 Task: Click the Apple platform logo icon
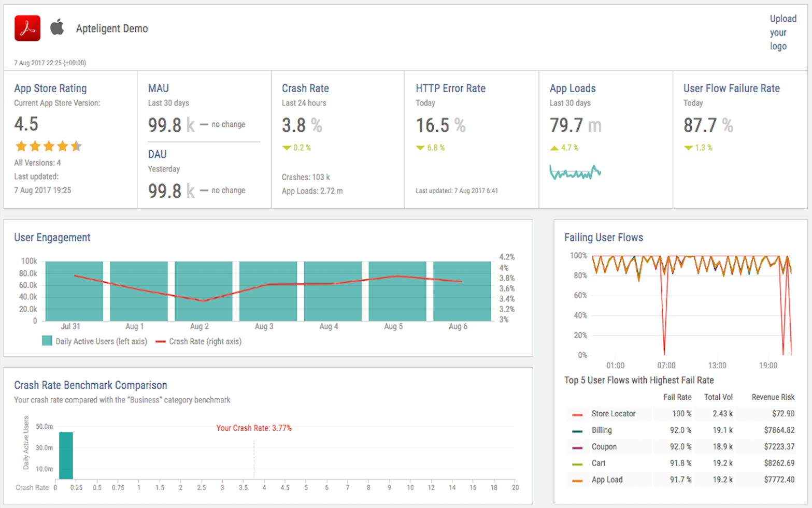(57, 27)
